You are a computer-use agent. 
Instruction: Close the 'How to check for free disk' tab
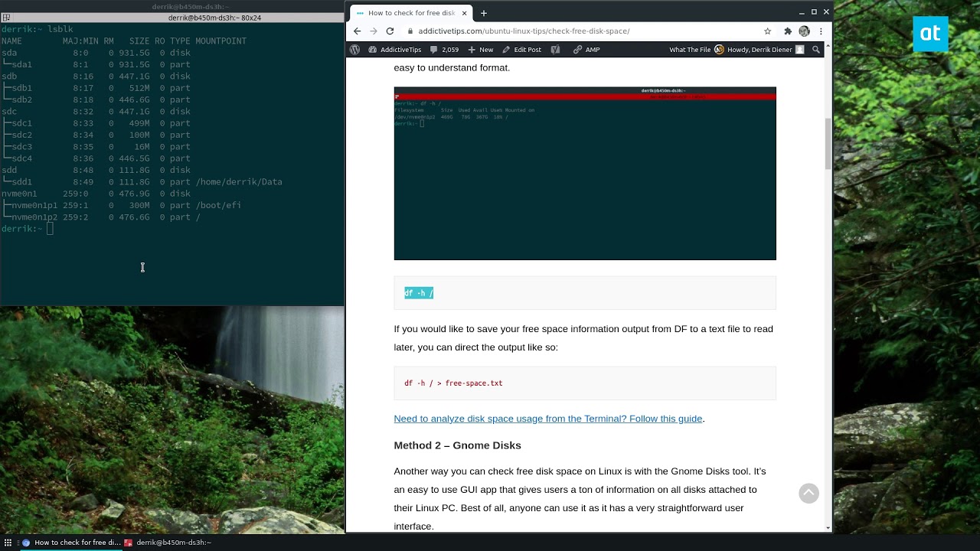464,13
